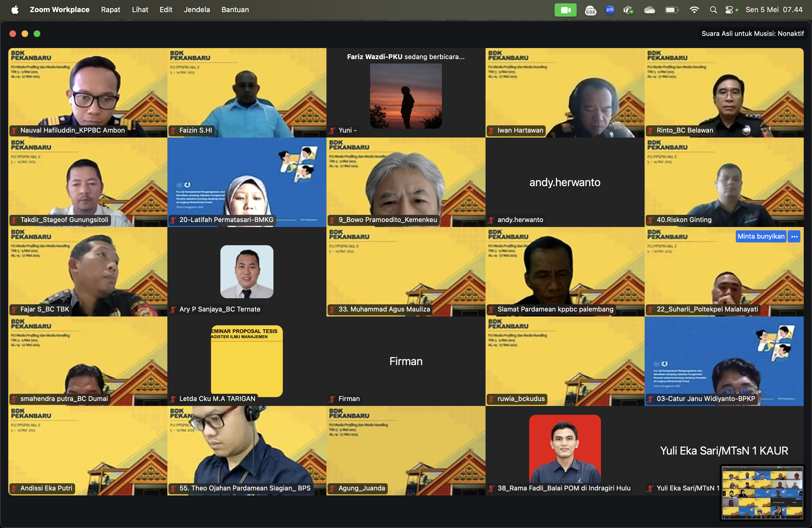Open Control Center

tap(729, 10)
